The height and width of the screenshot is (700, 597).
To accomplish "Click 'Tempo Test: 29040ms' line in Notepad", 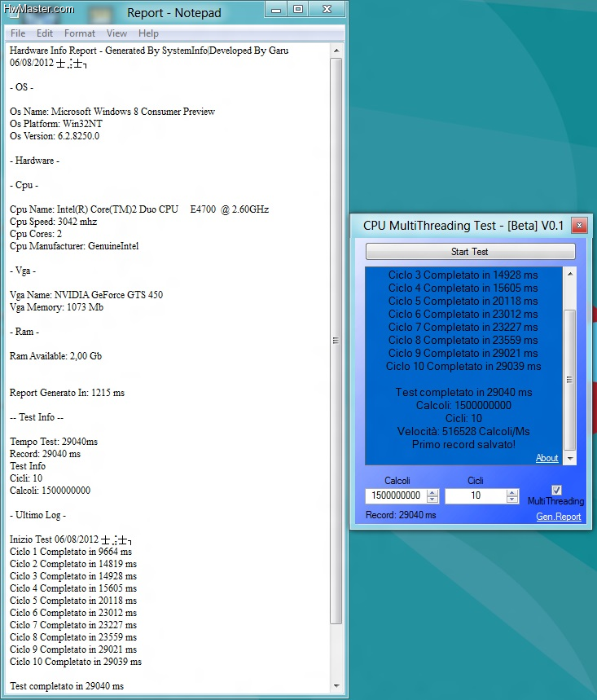I will tap(54, 442).
